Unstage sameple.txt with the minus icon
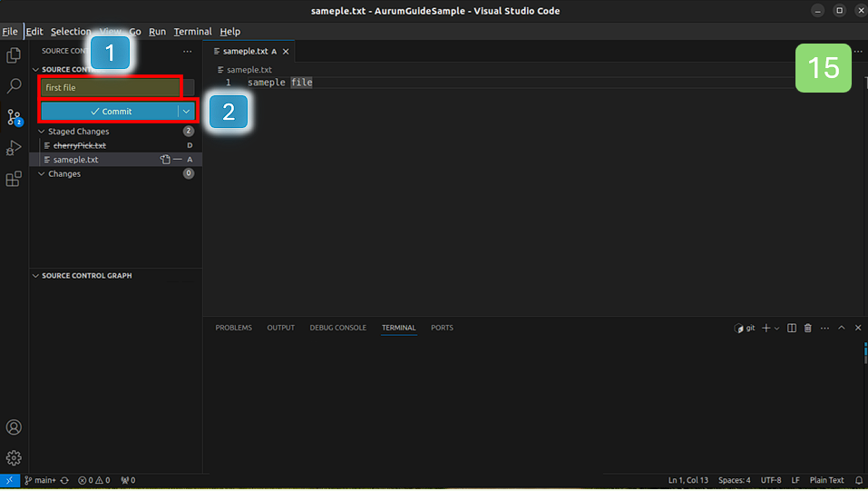This screenshot has width=868, height=491. click(x=177, y=160)
